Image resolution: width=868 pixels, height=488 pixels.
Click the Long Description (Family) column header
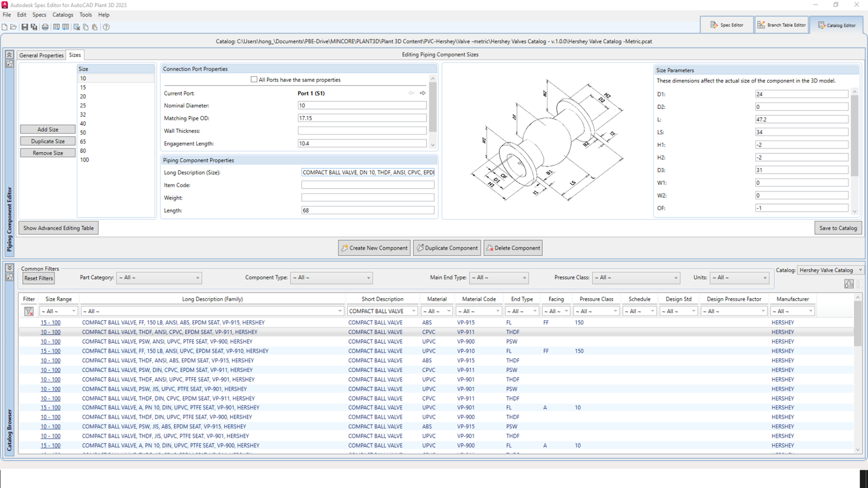pyautogui.click(x=212, y=299)
